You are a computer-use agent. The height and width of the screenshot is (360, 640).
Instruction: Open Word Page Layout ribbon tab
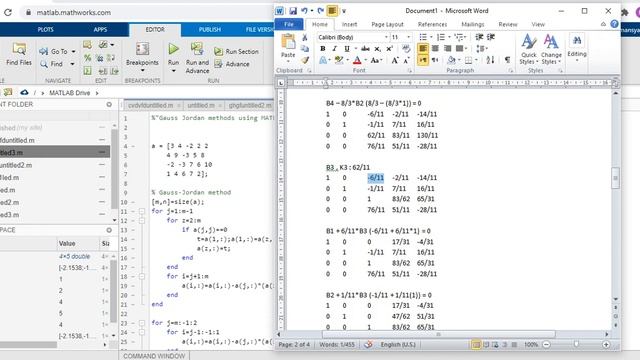click(x=387, y=24)
